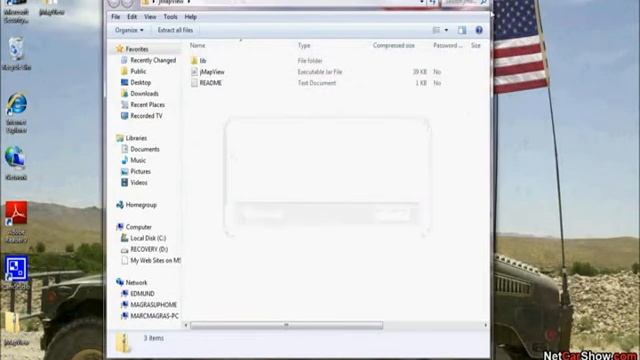
Task: Sort by Name column header
Action: (198, 46)
